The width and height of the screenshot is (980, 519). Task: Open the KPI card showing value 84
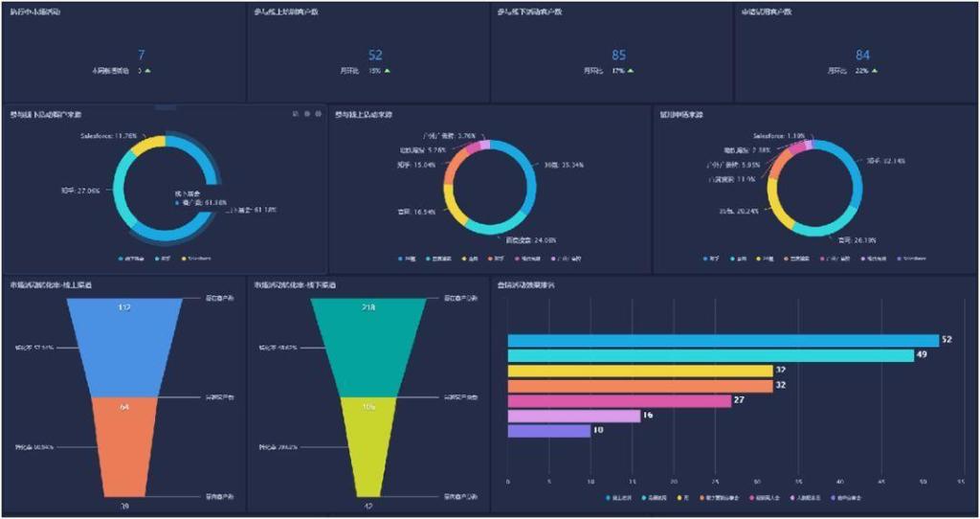tap(855, 53)
